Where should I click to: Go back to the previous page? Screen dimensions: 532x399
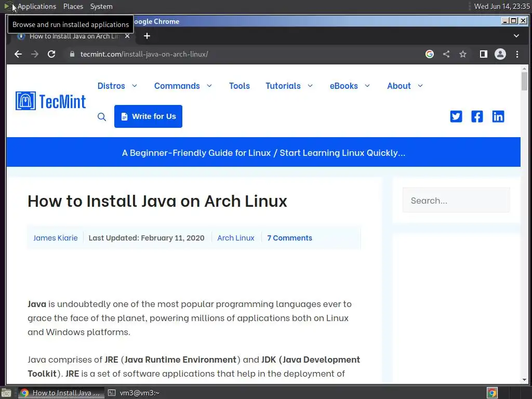coord(18,54)
